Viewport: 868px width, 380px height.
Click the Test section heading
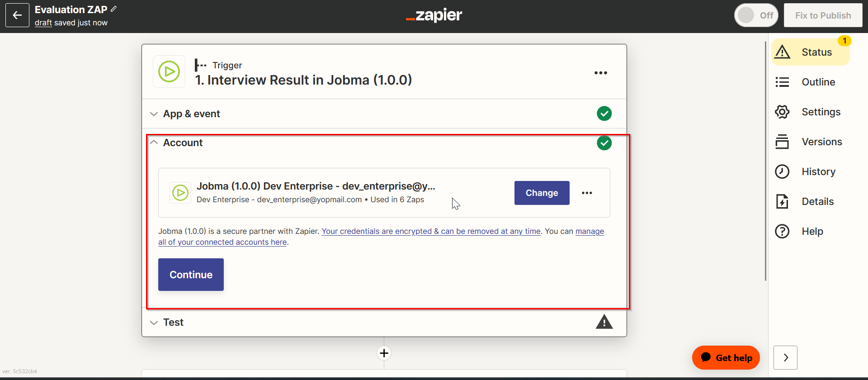tap(173, 322)
